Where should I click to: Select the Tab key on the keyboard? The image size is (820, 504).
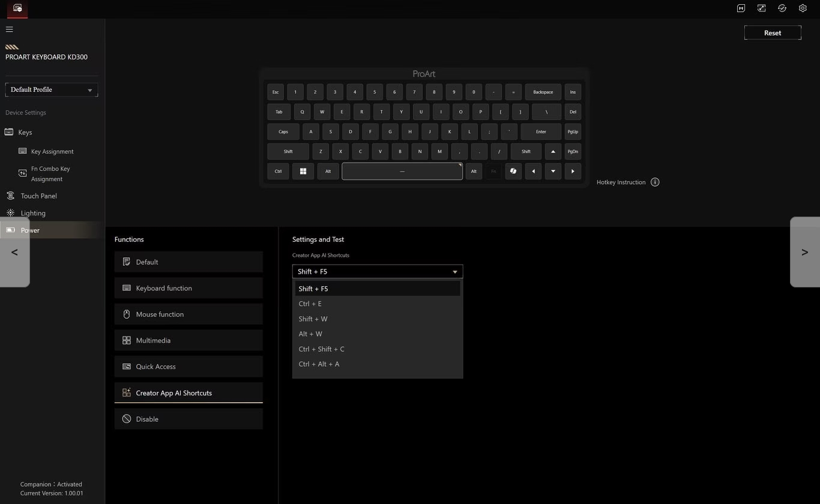pyautogui.click(x=279, y=112)
